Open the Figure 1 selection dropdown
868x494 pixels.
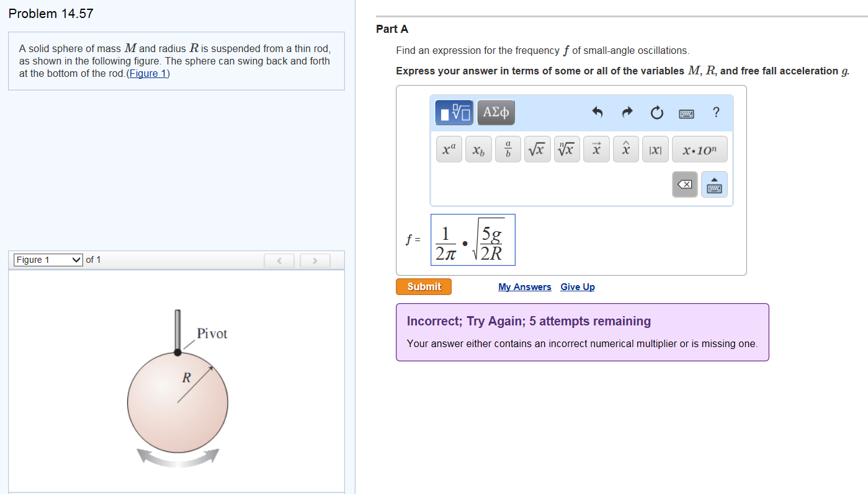[47, 259]
